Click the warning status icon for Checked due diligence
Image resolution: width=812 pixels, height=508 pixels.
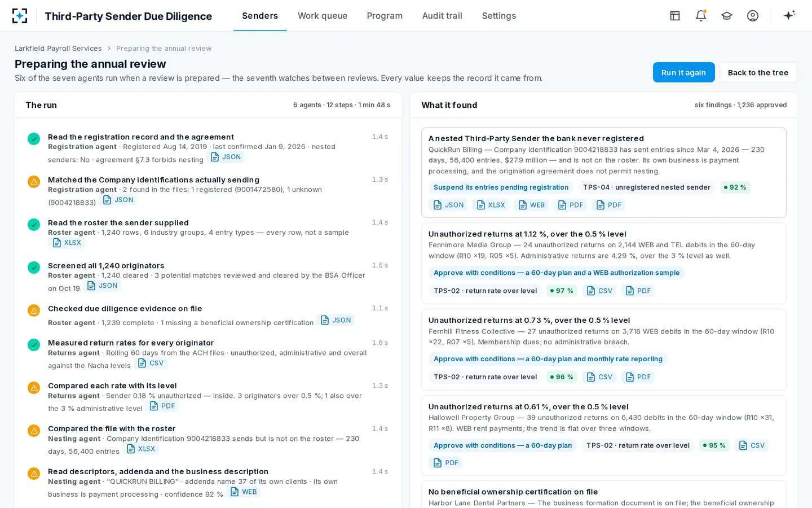pos(34,310)
